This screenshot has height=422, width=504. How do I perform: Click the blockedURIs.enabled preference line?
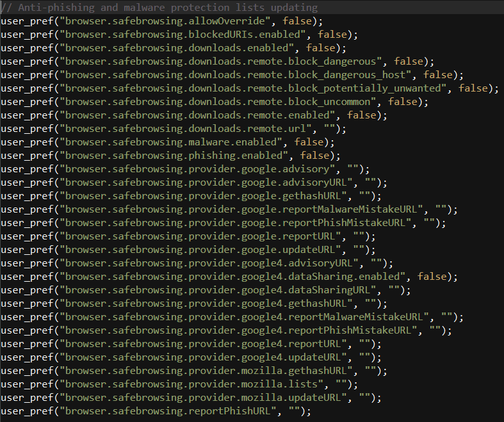179,35
